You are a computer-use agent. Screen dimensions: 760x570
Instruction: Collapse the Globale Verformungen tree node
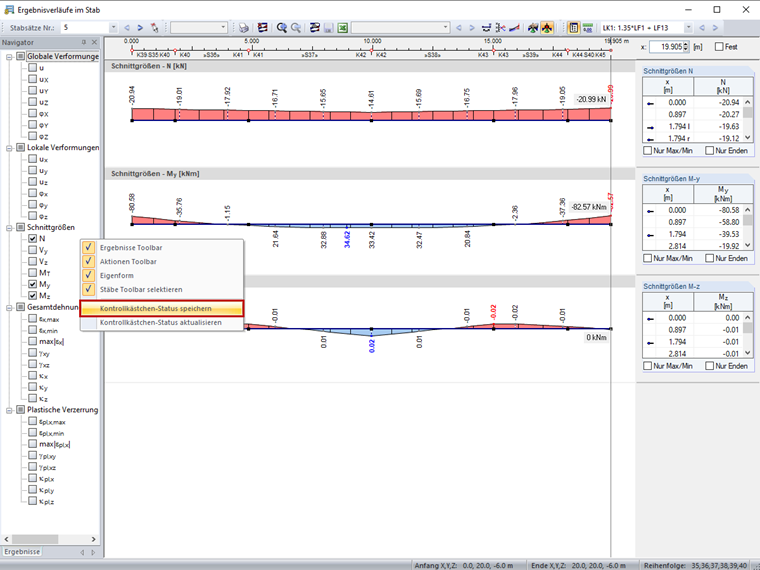[9, 56]
